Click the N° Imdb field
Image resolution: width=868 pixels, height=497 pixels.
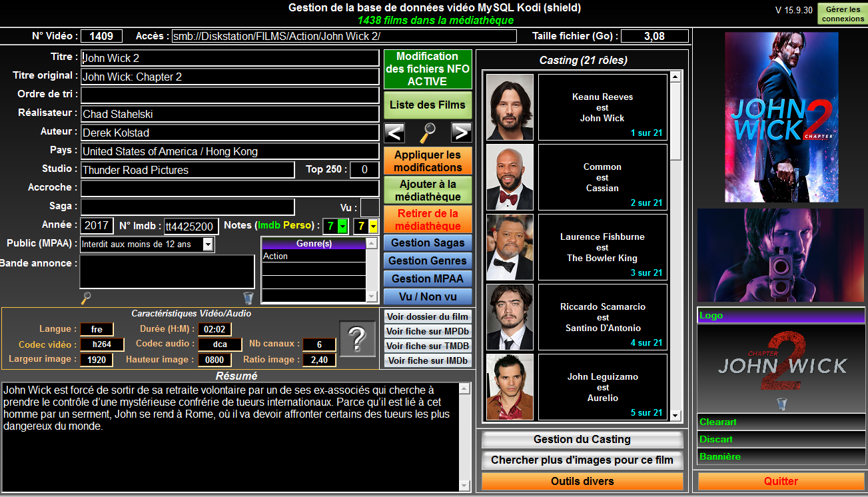click(x=192, y=227)
